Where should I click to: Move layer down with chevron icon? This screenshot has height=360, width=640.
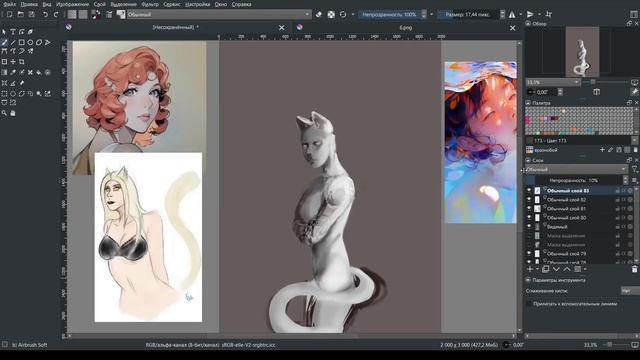point(556,269)
